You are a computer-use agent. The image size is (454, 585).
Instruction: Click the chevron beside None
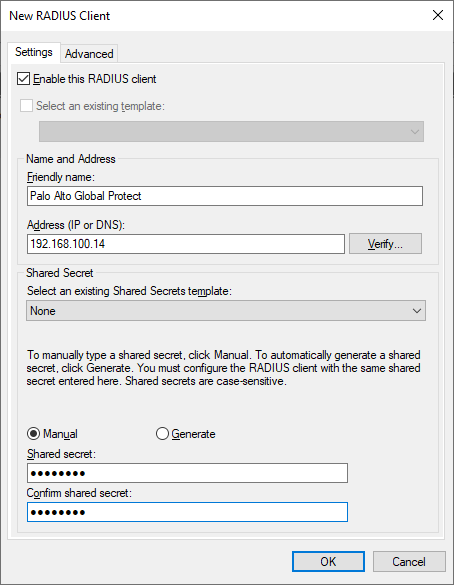point(417,311)
